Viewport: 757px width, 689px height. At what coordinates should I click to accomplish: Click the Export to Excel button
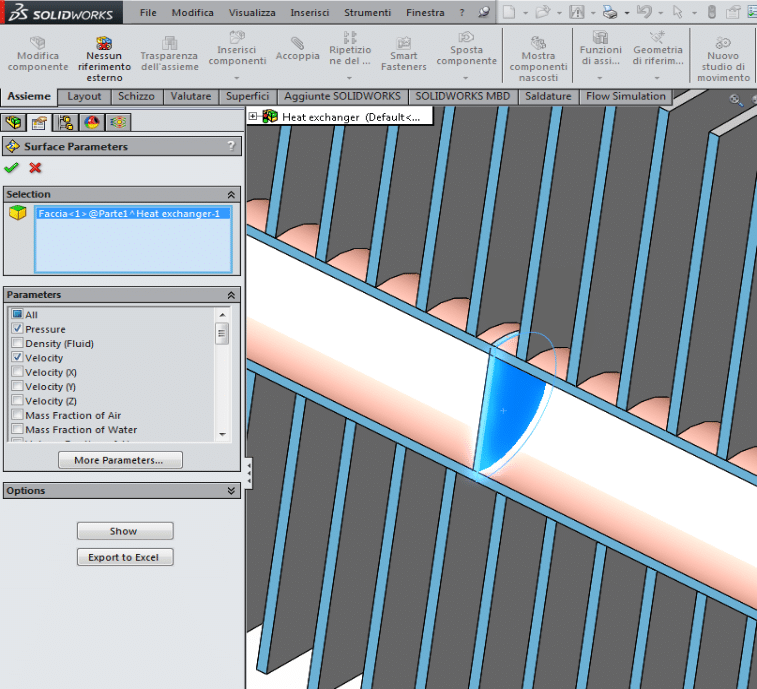click(124, 557)
